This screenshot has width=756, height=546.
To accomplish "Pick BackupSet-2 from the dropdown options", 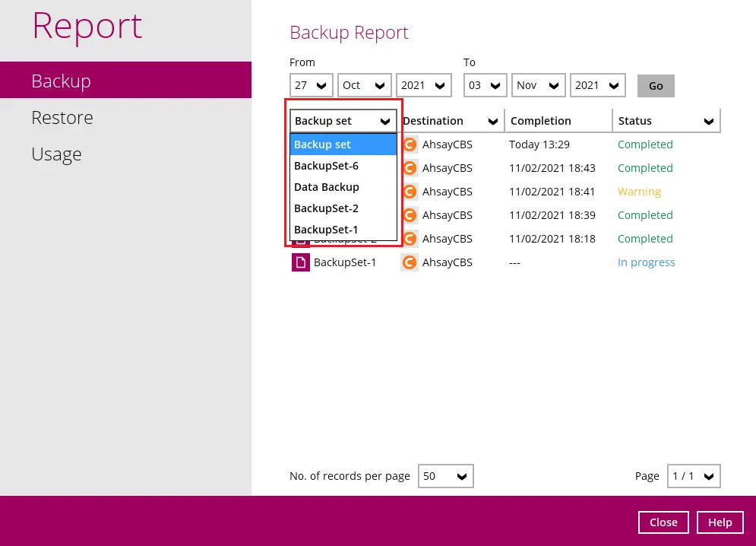I will tap(326, 208).
